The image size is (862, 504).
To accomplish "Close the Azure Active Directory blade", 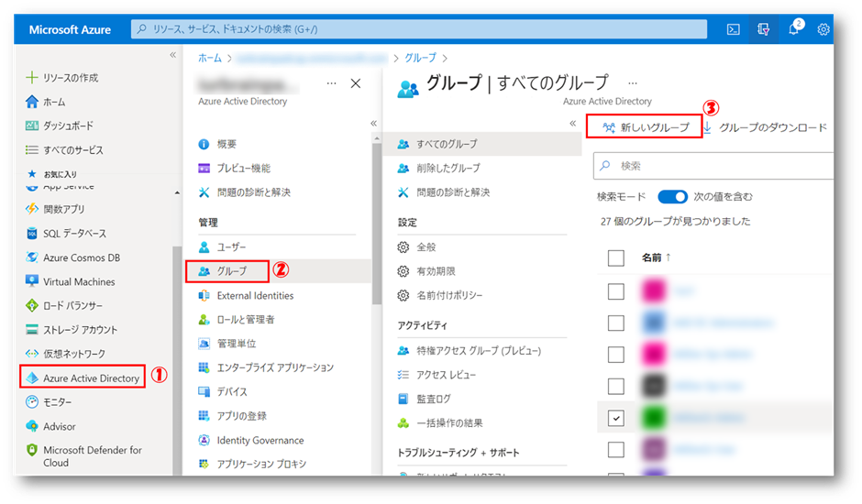I will (356, 83).
